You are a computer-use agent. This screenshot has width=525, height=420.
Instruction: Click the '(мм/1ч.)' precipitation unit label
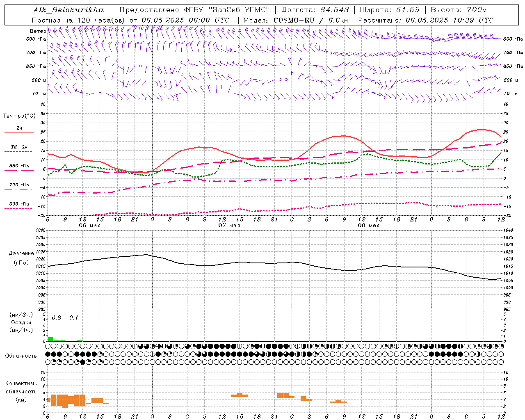[21, 330]
